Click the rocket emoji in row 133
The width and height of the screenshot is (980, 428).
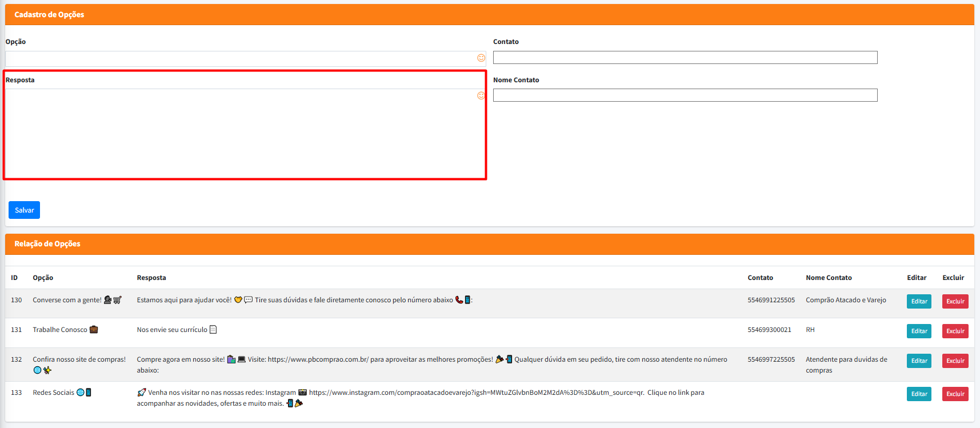(x=142, y=393)
